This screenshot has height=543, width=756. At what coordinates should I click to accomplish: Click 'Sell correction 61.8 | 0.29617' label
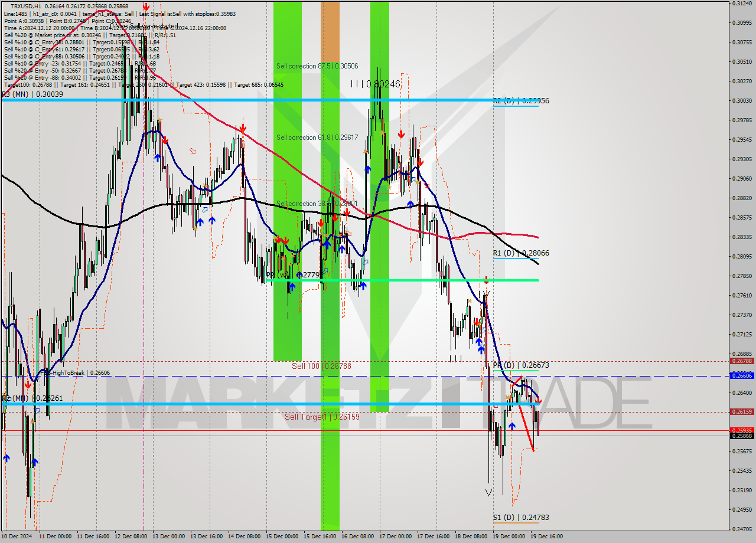coord(317,138)
